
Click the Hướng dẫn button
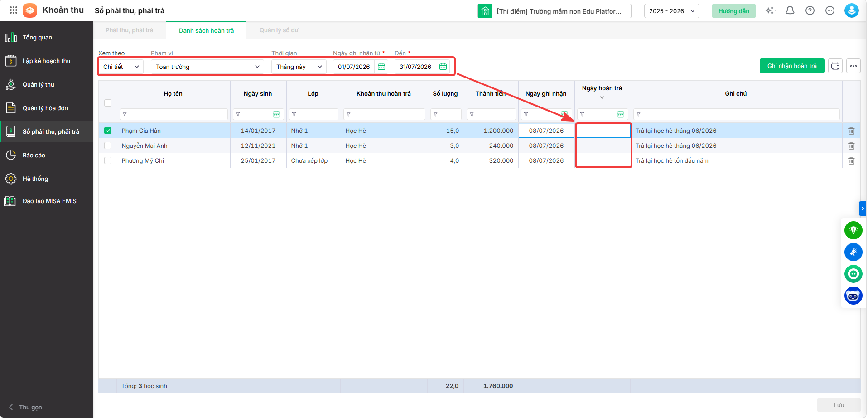click(x=734, y=11)
